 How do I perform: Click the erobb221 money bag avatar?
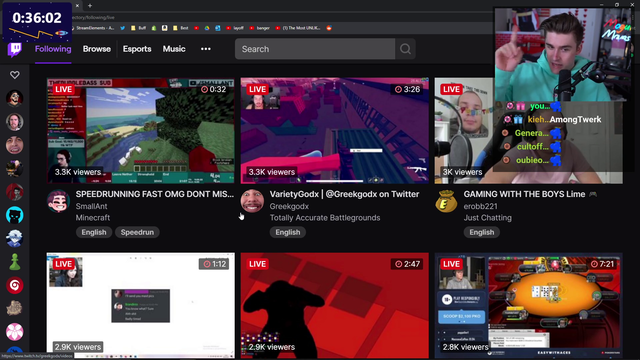pos(446,201)
